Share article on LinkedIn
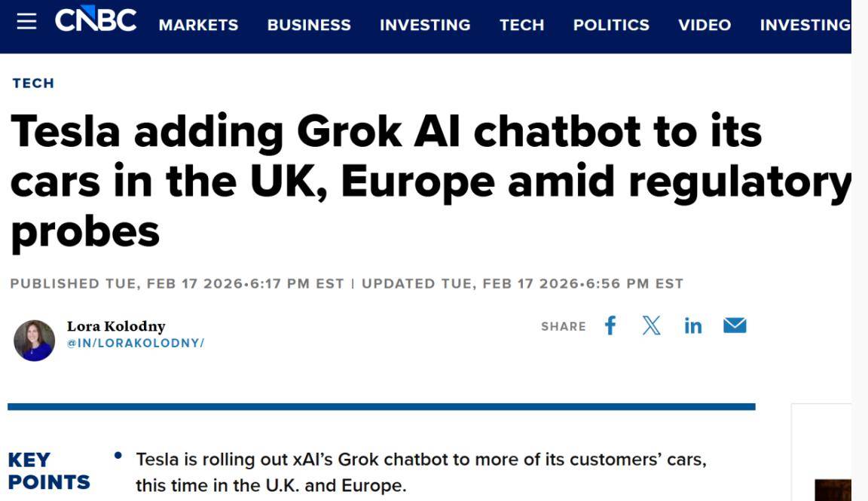868x501 pixels. tap(692, 325)
